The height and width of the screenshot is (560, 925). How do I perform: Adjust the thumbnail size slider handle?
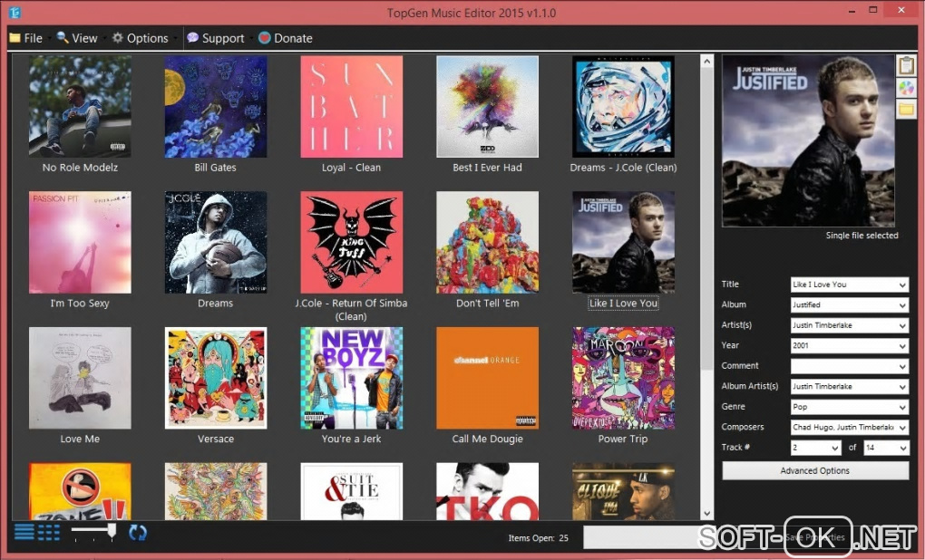(x=112, y=531)
